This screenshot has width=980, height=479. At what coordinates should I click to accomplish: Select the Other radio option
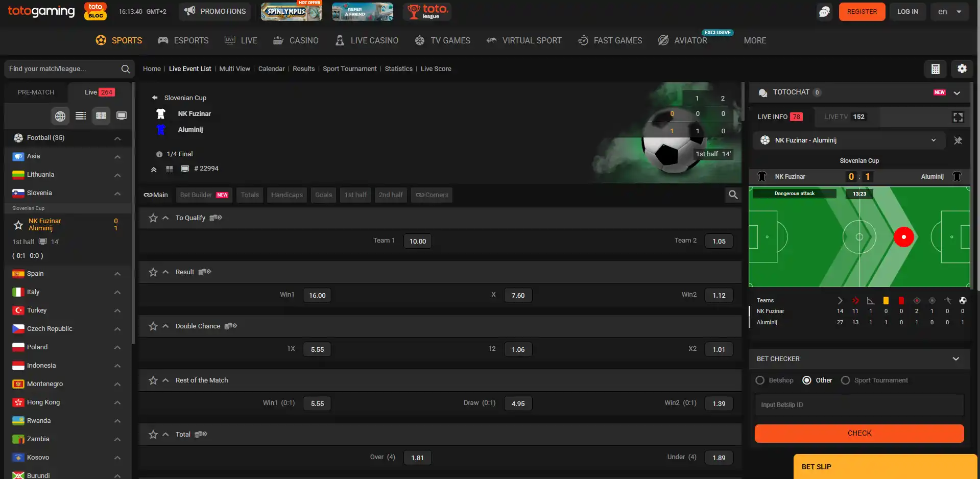(x=807, y=380)
